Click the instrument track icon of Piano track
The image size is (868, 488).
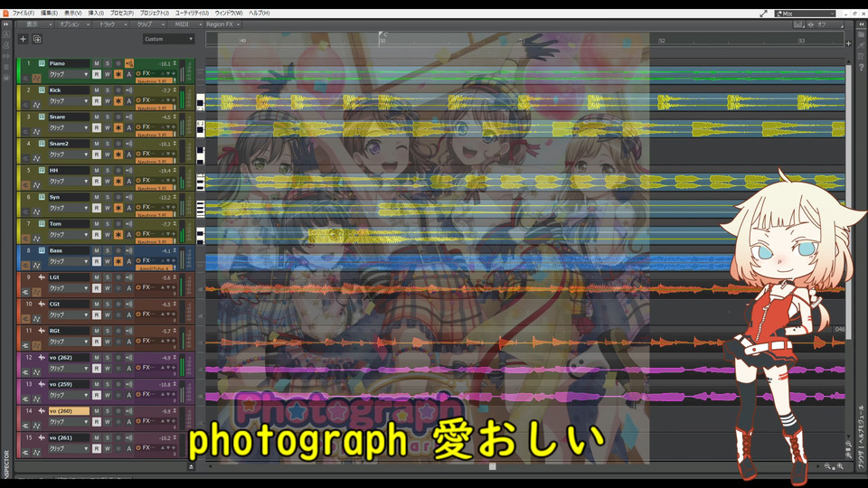pos(42,63)
